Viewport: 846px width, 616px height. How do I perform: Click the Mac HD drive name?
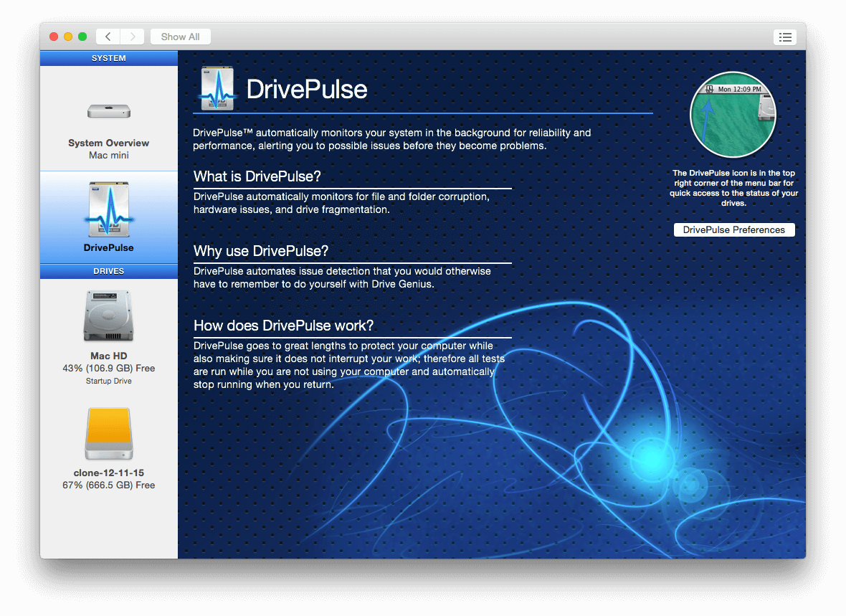[x=109, y=356]
